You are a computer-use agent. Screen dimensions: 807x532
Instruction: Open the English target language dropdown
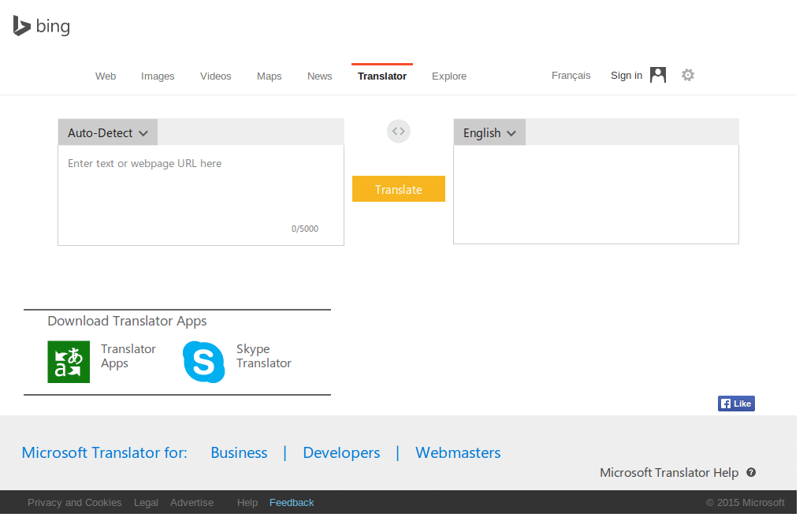tap(489, 132)
